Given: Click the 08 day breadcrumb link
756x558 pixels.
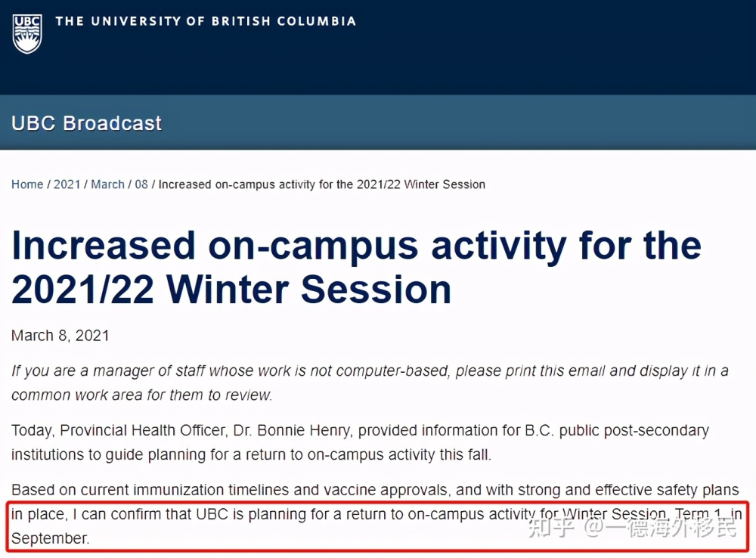Looking at the screenshot, I should click(141, 184).
